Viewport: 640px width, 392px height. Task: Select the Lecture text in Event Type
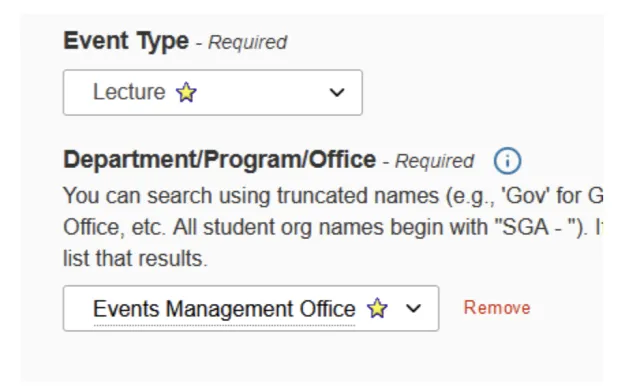pos(129,92)
